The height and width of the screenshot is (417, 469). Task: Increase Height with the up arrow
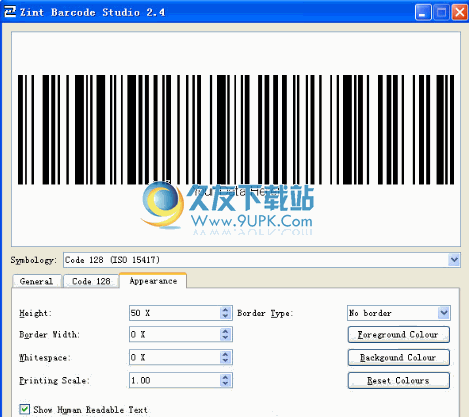click(x=226, y=310)
